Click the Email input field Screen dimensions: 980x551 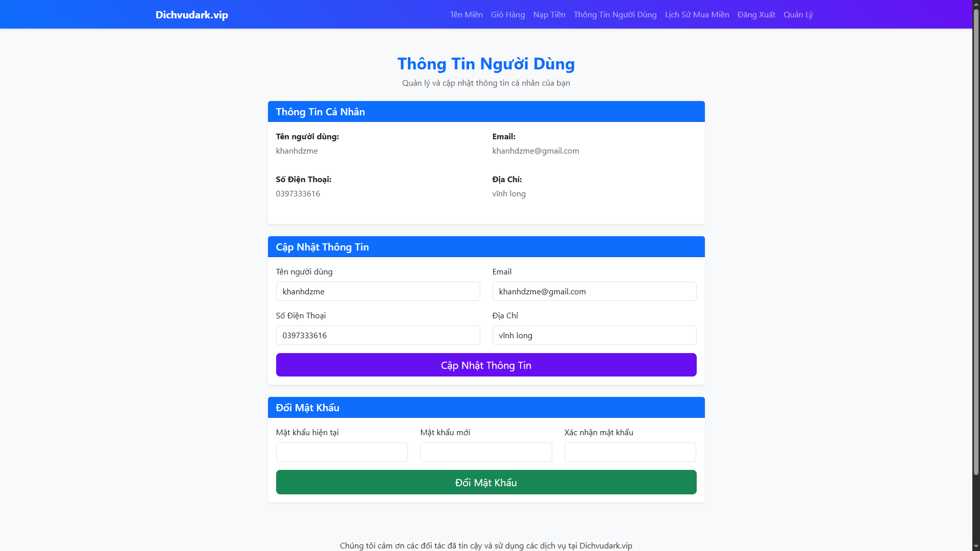594,291
